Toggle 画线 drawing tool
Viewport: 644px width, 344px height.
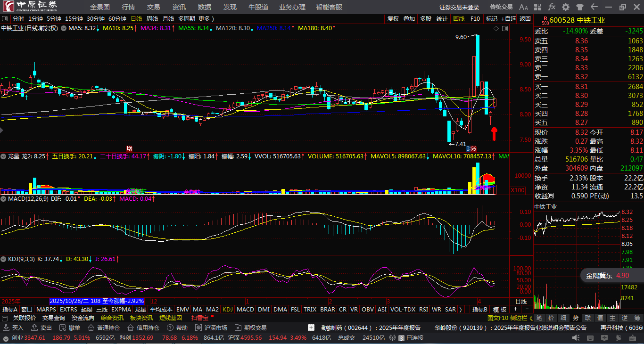(x=458, y=19)
